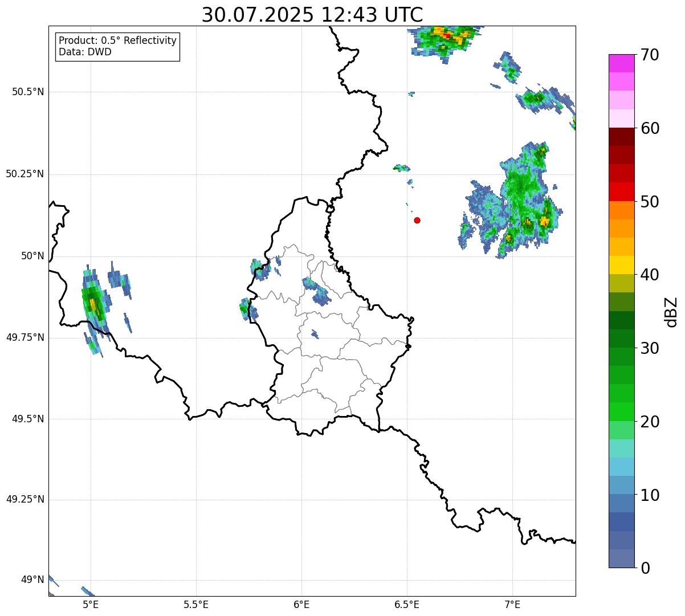Click the orange radar core at the top edge
Image resolution: width=685 pixels, height=616 pixels.
(447, 35)
